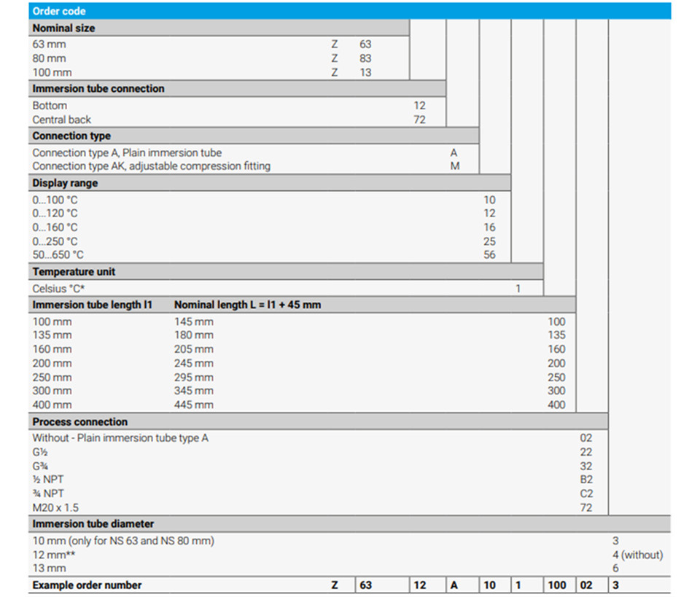Select the 'Nominal size' section heading
This screenshot has width=700, height=597.
tap(63, 28)
